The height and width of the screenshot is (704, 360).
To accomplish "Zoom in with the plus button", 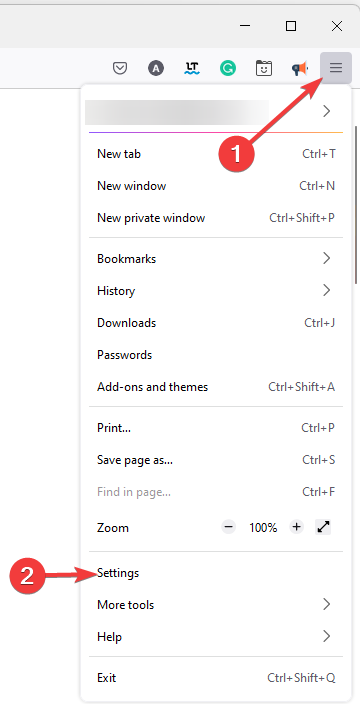I will (296, 527).
